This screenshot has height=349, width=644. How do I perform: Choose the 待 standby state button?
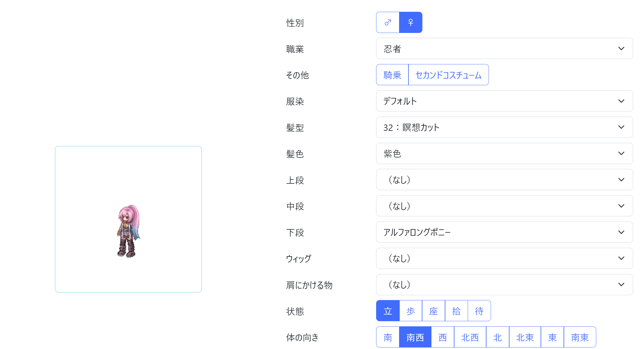point(479,311)
